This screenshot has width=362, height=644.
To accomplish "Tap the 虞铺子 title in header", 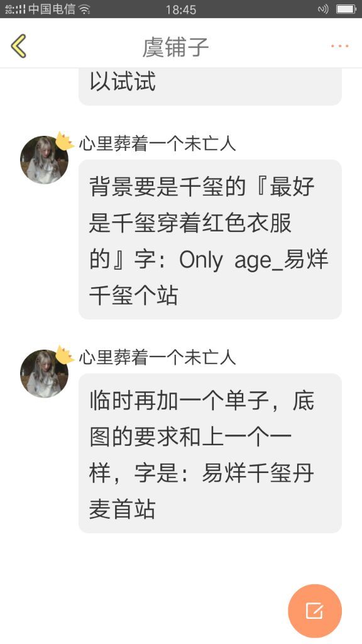I will pyautogui.click(x=176, y=47).
